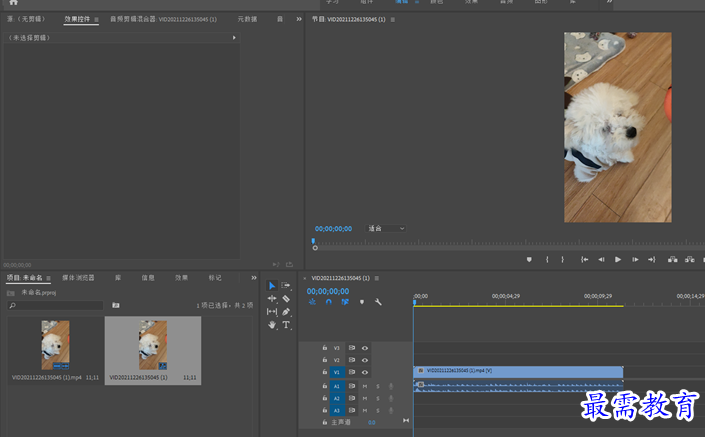Add a marker in the timeline panel
The height and width of the screenshot is (437, 705).
[x=362, y=302]
